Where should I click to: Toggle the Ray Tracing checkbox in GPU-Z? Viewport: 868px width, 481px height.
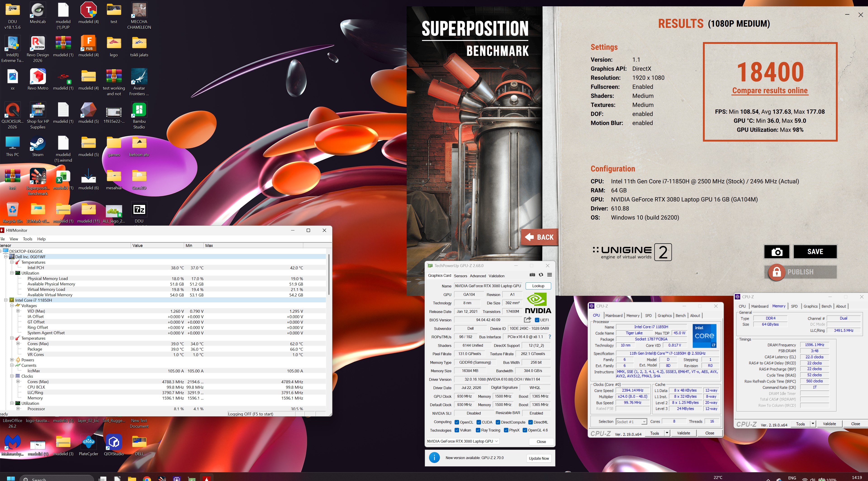pyautogui.click(x=478, y=430)
